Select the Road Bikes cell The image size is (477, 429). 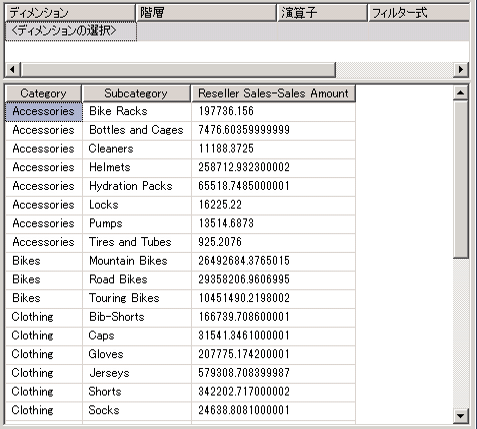pyautogui.click(x=137, y=280)
